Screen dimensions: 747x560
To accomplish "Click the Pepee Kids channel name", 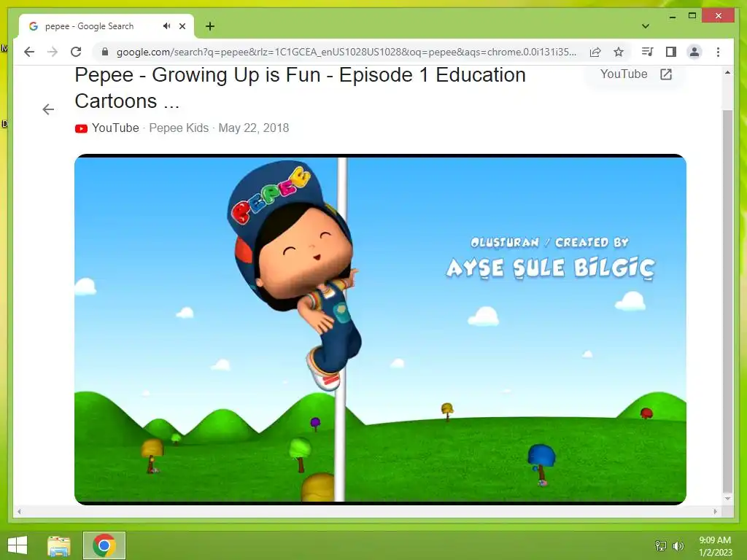I will click(x=179, y=128).
